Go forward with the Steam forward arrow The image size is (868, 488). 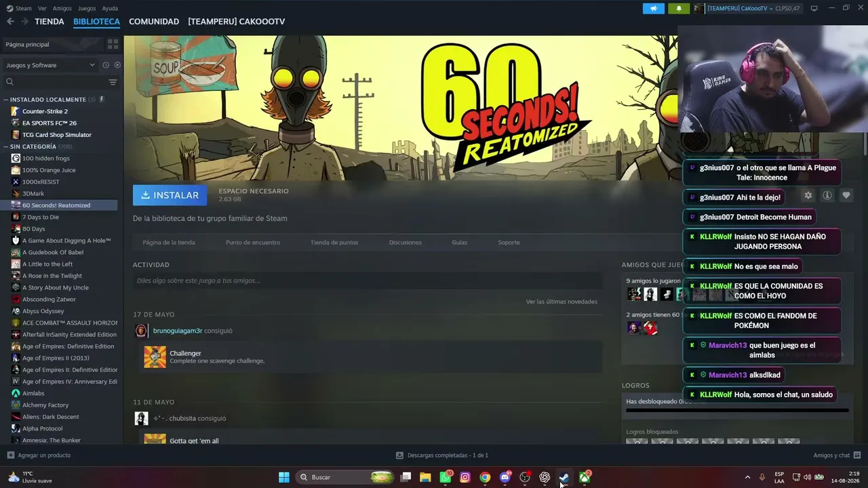(x=25, y=22)
